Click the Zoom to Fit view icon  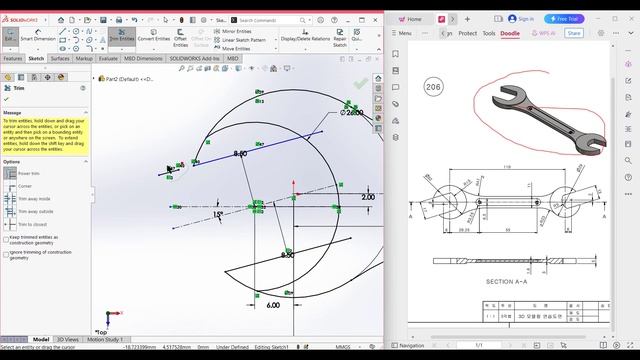point(182,69)
